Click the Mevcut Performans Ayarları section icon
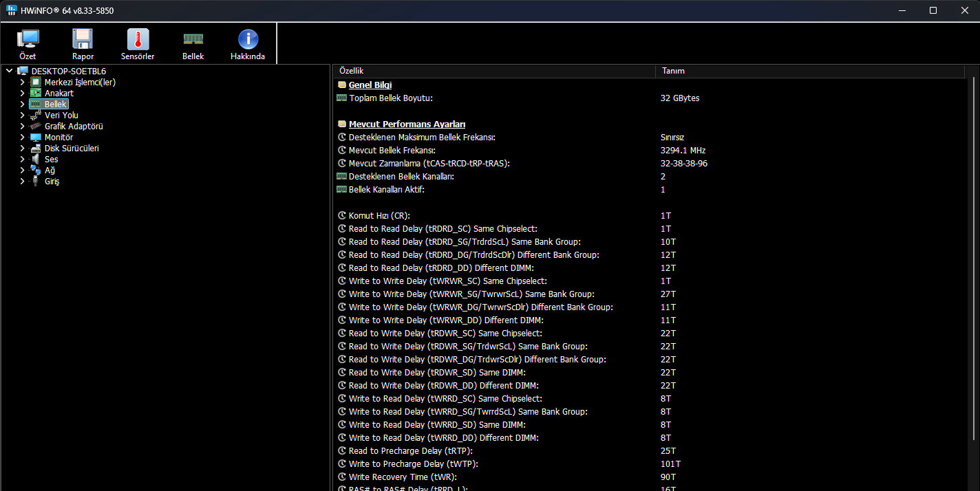This screenshot has height=491, width=980. point(342,124)
